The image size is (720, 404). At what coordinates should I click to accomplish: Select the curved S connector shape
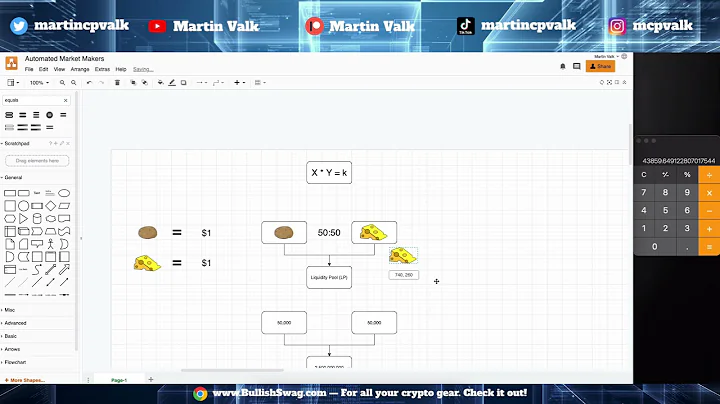pyautogui.click(x=37, y=269)
